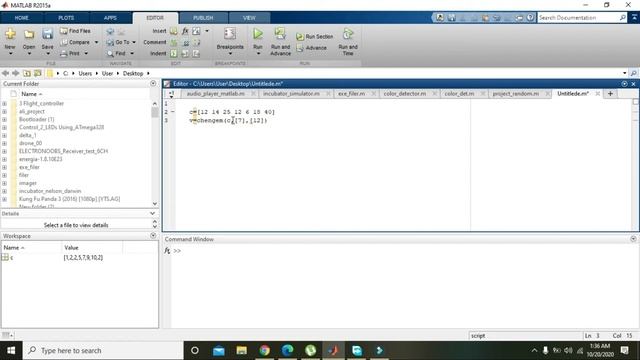Open the Windows Start menu
The height and width of the screenshot is (360, 640).
coord(11,351)
